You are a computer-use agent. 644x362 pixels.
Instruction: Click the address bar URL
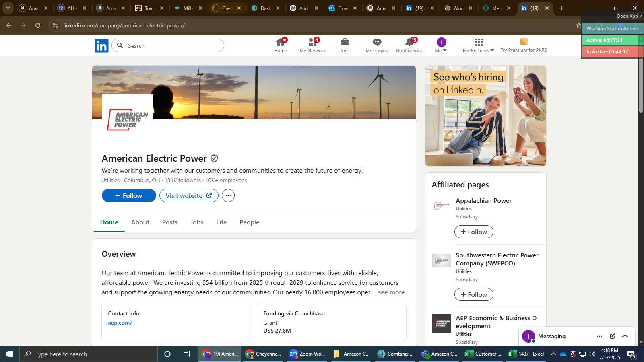pos(124,25)
